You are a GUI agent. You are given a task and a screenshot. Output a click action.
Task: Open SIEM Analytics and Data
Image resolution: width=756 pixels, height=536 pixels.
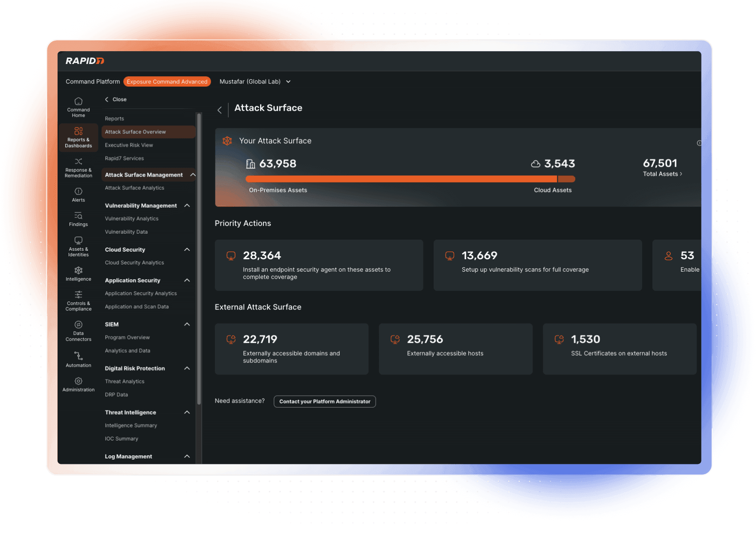(x=127, y=351)
